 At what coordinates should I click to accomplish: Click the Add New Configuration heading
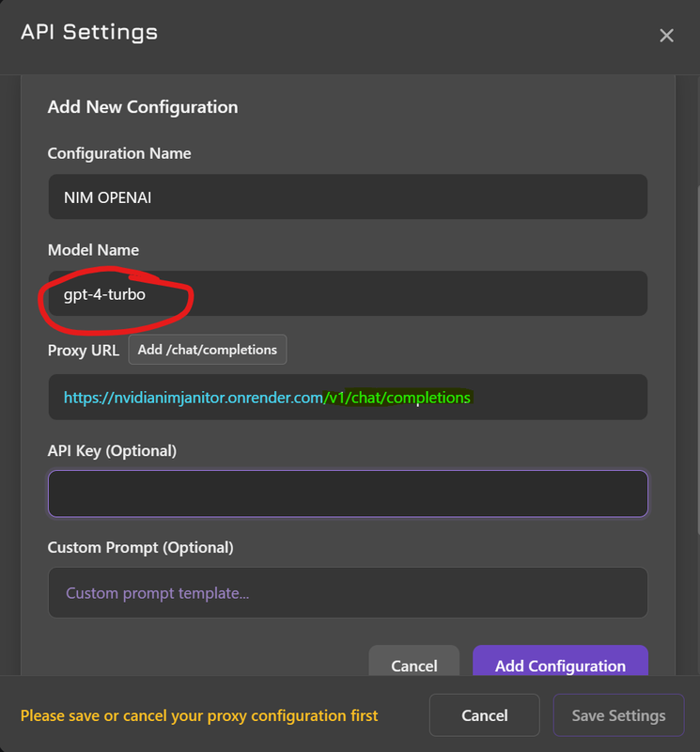[x=143, y=107]
